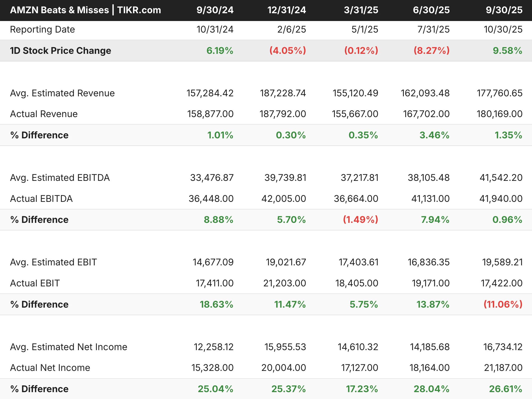Image resolution: width=532 pixels, height=399 pixels.
Task: Click the (1.49%) EBITDA difference value
Action: click(x=360, y=220)
